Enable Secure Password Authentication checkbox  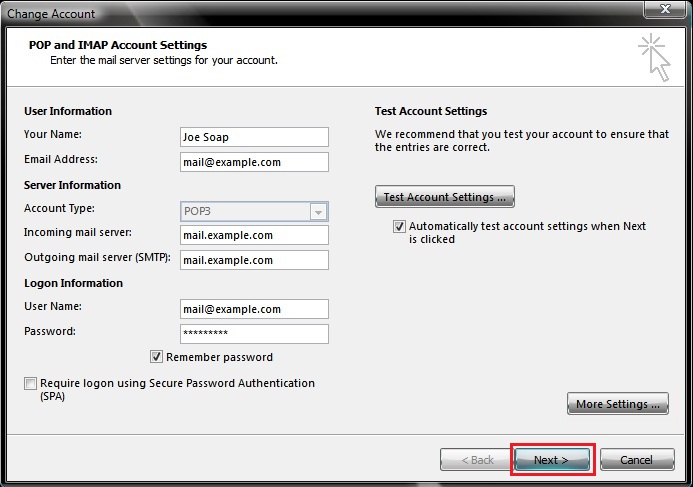(x=30, y=383)
